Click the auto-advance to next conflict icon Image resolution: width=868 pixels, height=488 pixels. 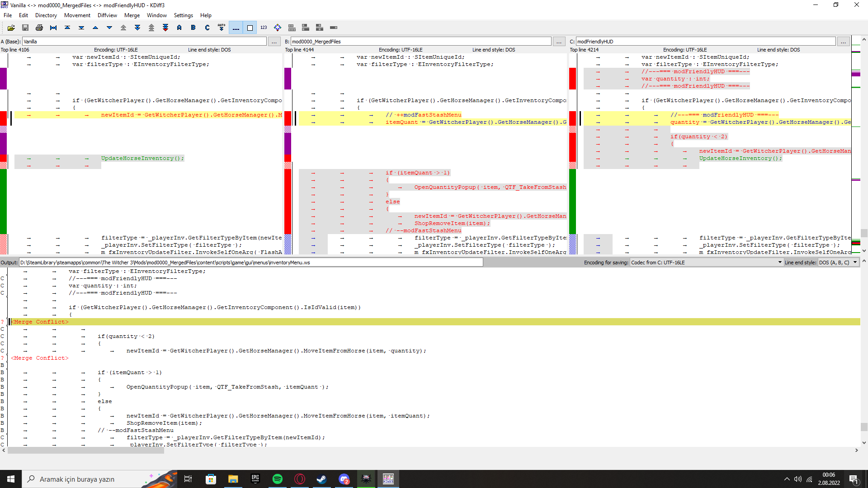click(222, 28)
